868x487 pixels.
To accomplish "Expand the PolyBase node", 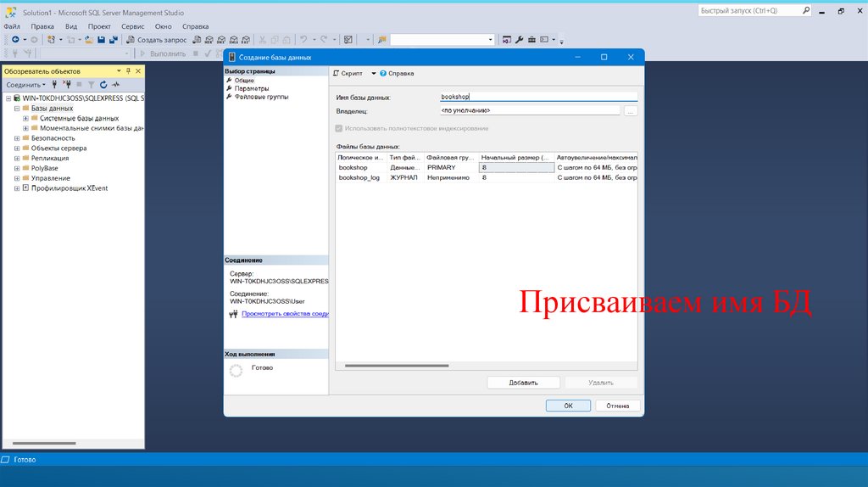I will click(x=17, y=169).
